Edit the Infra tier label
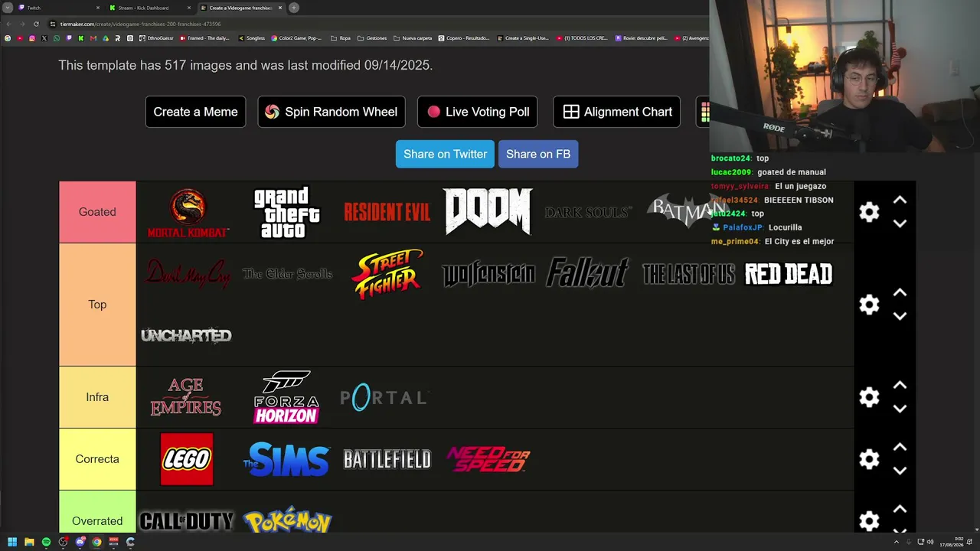The width and height of the screenshot is (980, 551). point(97,397)
